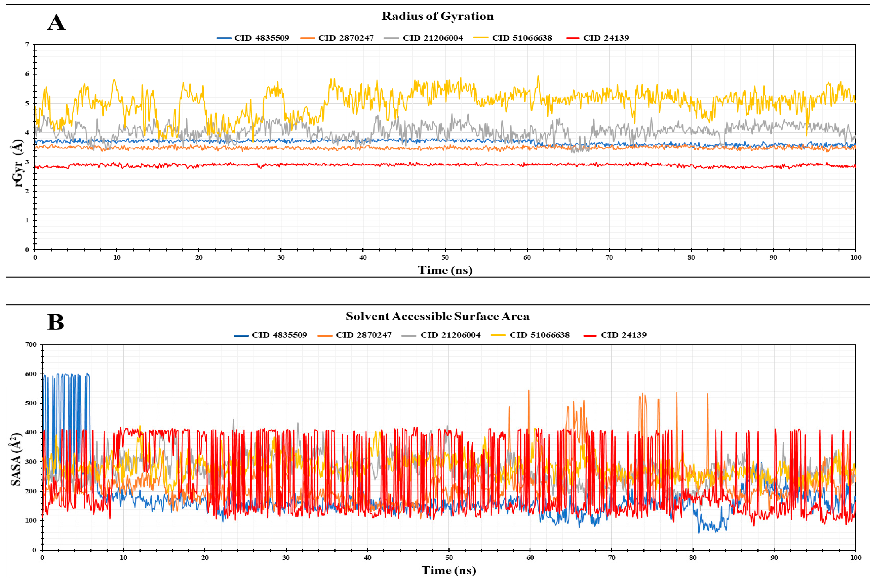Click the gray CID-21206004 legend swatch in Radius of Gyration
The width and height of the screenshot is (876, 588).
pos(392,38)
